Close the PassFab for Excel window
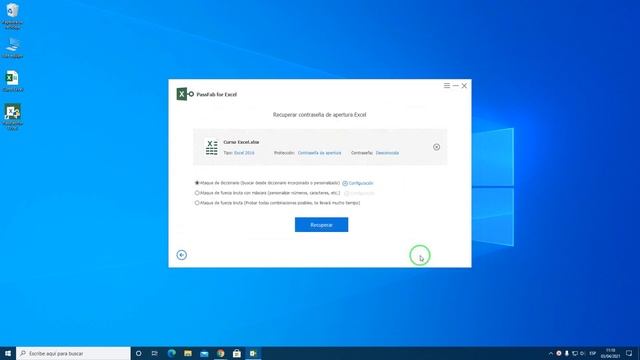The width and height of the screenshot is (640, 360). tap(464, 86)
